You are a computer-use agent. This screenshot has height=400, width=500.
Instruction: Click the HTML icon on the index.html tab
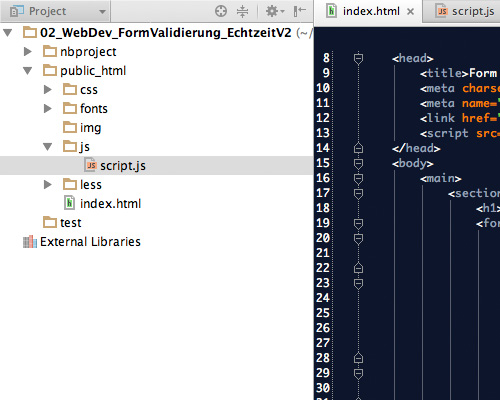pos(331,11)
